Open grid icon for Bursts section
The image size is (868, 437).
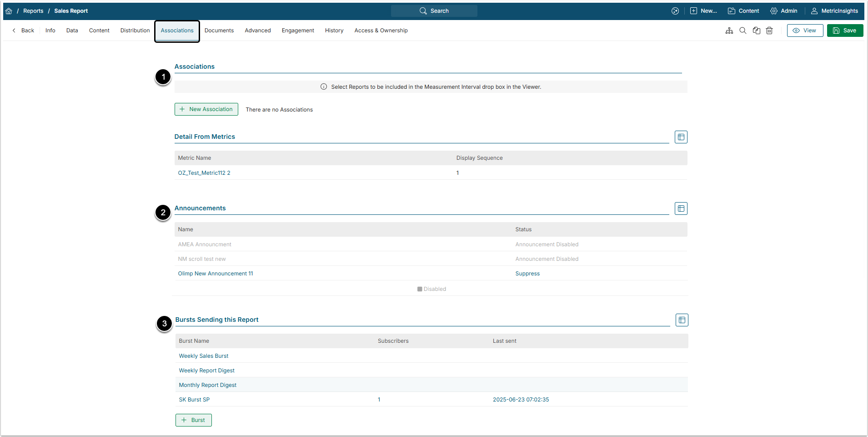[x=682, y=320]
